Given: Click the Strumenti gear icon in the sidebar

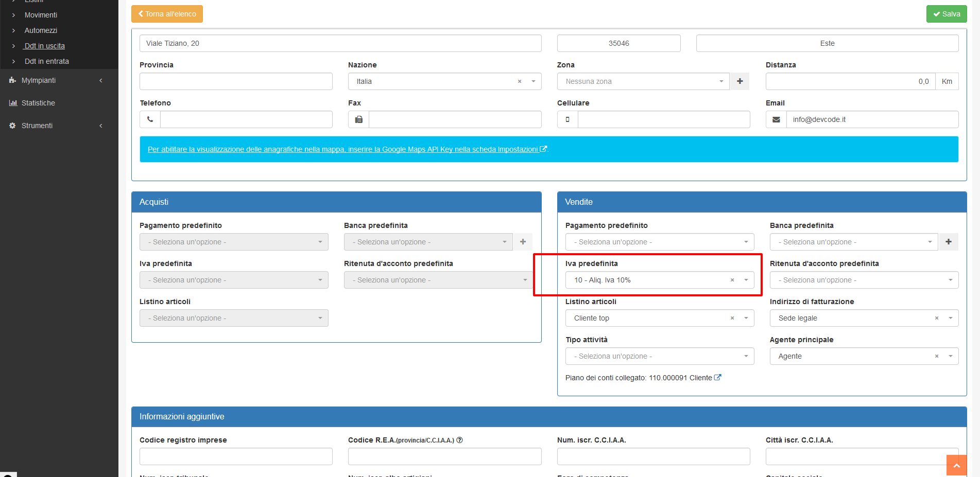Looking at the screenshot, I should 11,125.
